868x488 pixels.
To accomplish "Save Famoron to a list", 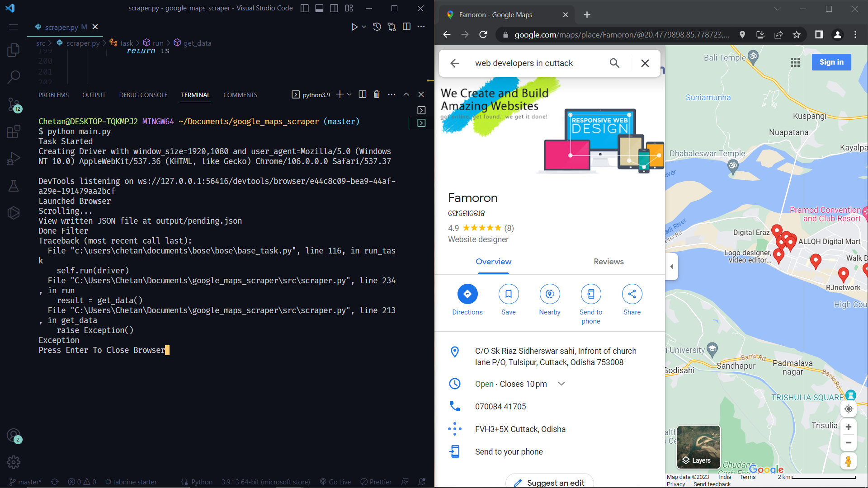I will (508, 294).
